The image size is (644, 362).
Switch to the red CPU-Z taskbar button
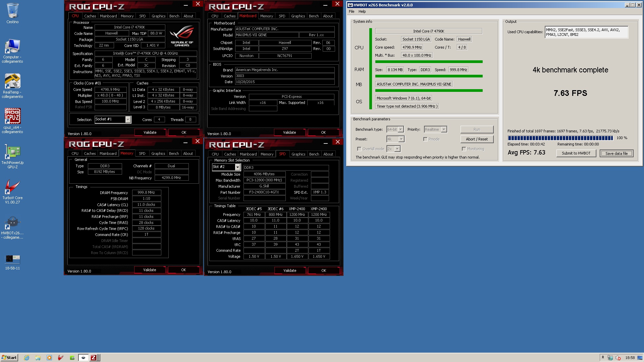click(94, 358)
